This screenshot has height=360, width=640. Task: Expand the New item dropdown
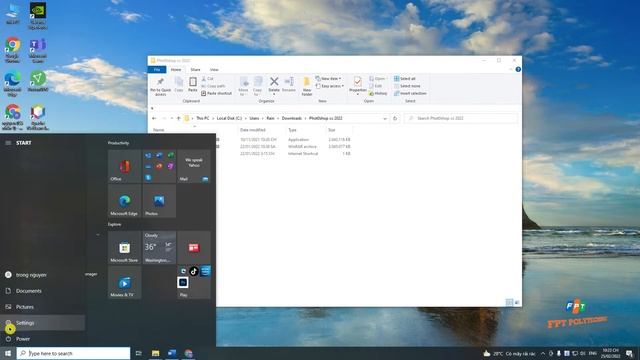(329, 78)
